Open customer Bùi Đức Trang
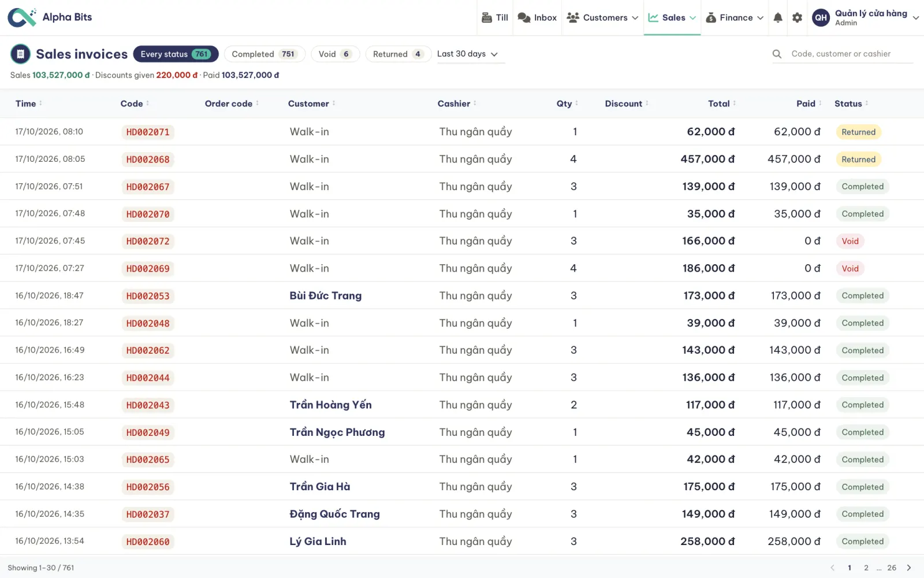The image size is (924, 578). point(326,295)
